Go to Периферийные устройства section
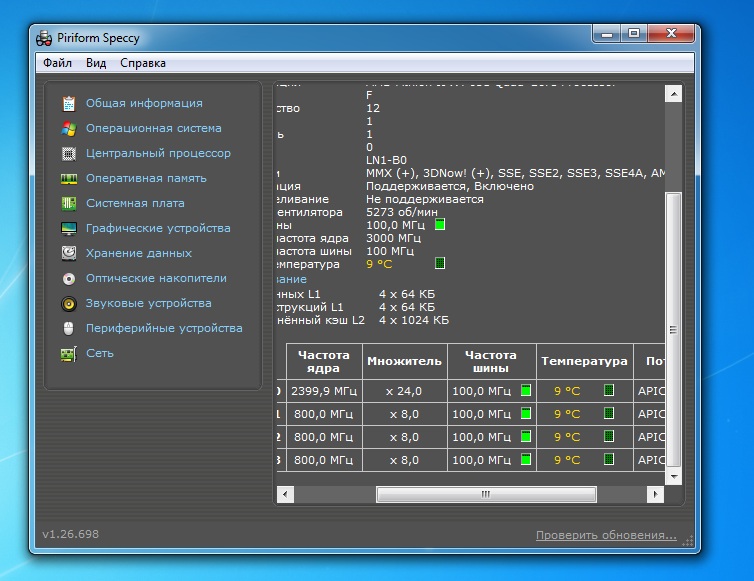This screenshot has height=581, width=754. point(163,328)
